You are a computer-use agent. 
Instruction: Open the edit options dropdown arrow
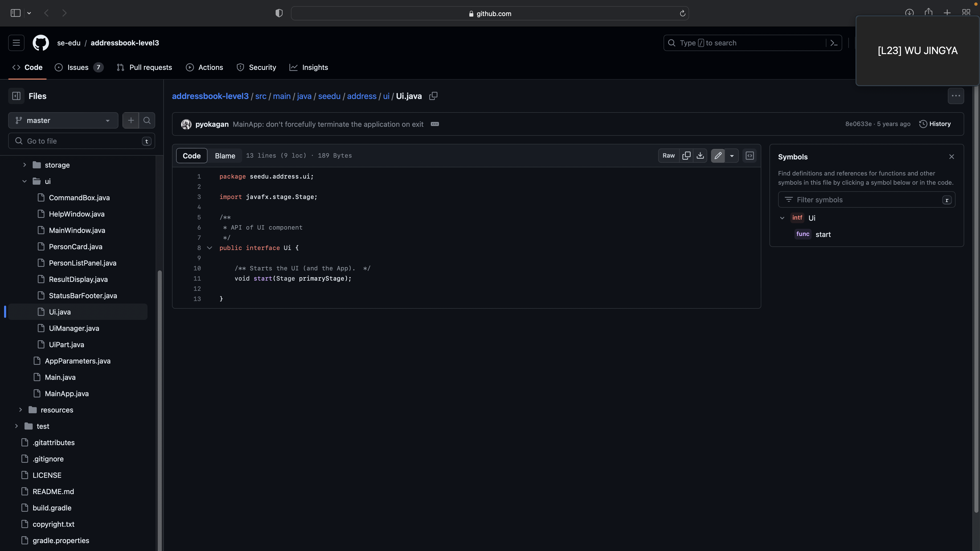click(732, 156)
